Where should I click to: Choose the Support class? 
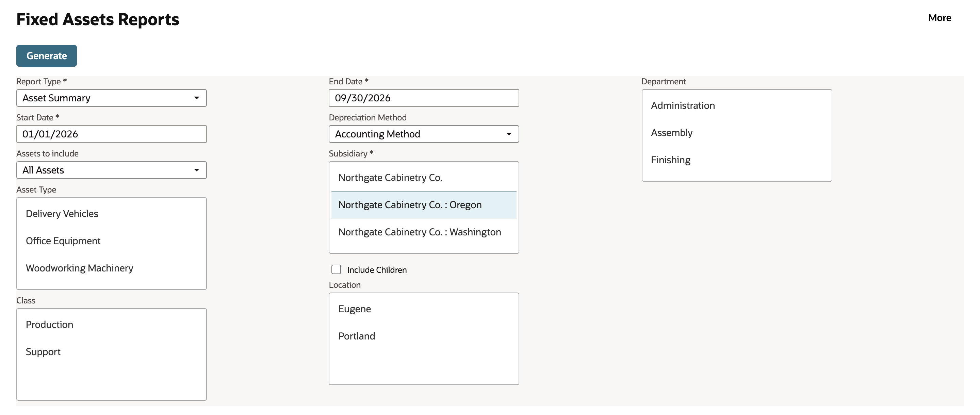coord(112,352)
